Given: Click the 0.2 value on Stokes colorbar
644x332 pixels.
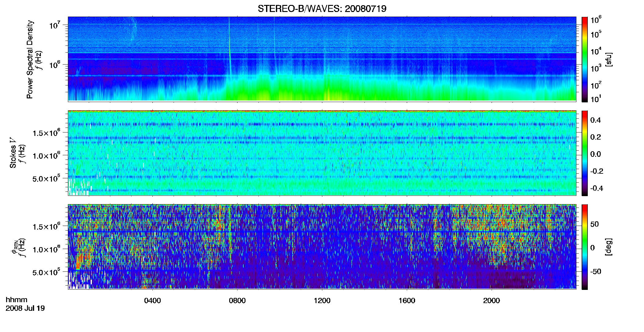Looking at the screenshot, I should pos(595,137).
